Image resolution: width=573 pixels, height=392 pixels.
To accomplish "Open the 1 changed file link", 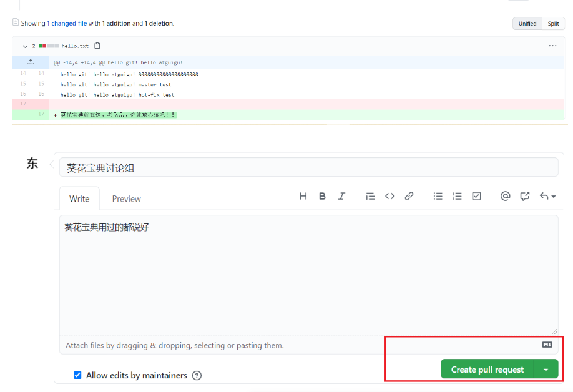I will pyautogui.click(x=67, y=23).
